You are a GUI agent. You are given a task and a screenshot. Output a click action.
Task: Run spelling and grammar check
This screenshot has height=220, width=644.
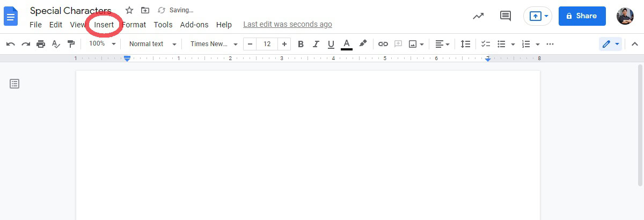click(56, 44)
